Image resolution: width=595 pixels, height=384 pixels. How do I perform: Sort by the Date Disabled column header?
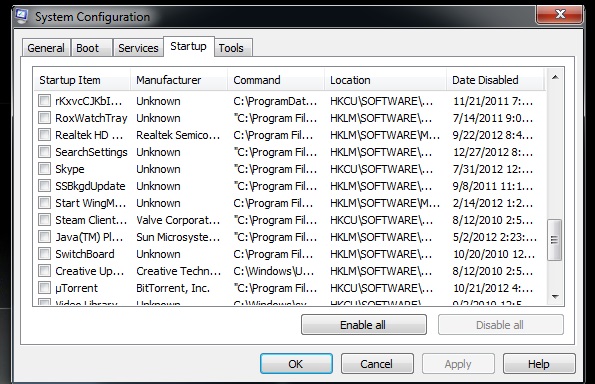click(496, 80)
